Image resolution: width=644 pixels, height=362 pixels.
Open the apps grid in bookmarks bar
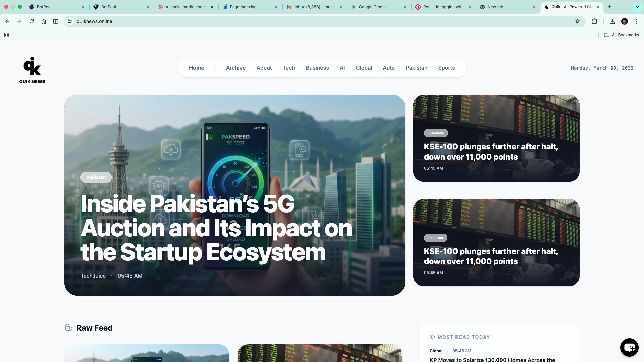point(7,35)
